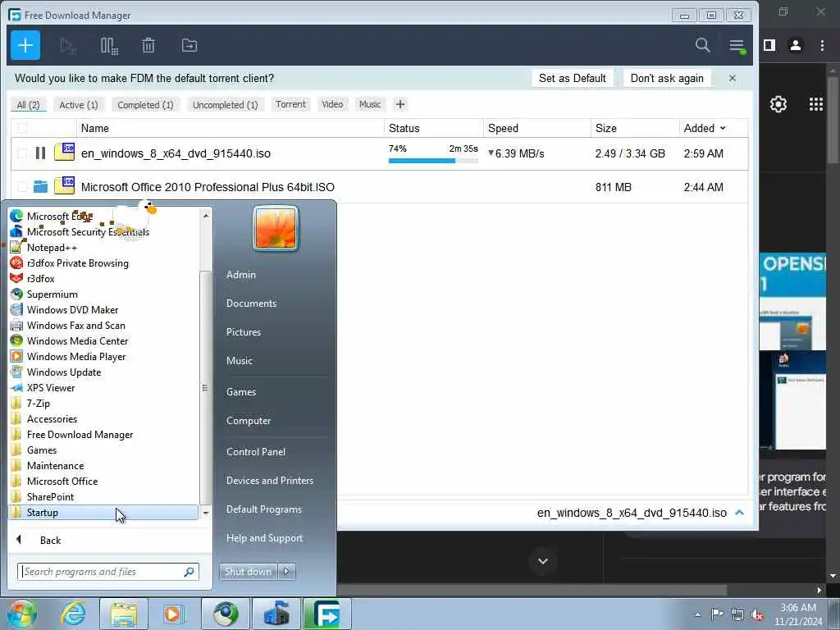Check the en_windows_8 ISO row checkbox
This screenshot has width=840, height=630.
22,153
